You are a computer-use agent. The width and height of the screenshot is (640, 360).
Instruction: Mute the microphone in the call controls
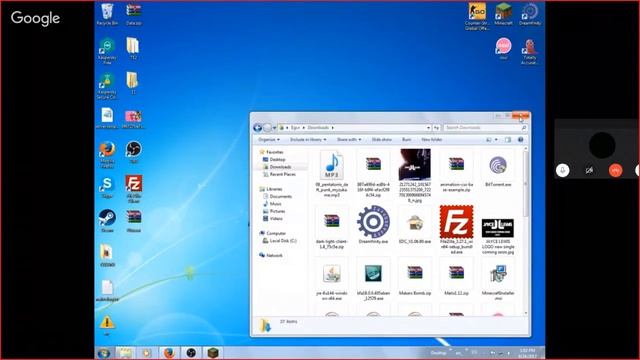click(562, 170)
